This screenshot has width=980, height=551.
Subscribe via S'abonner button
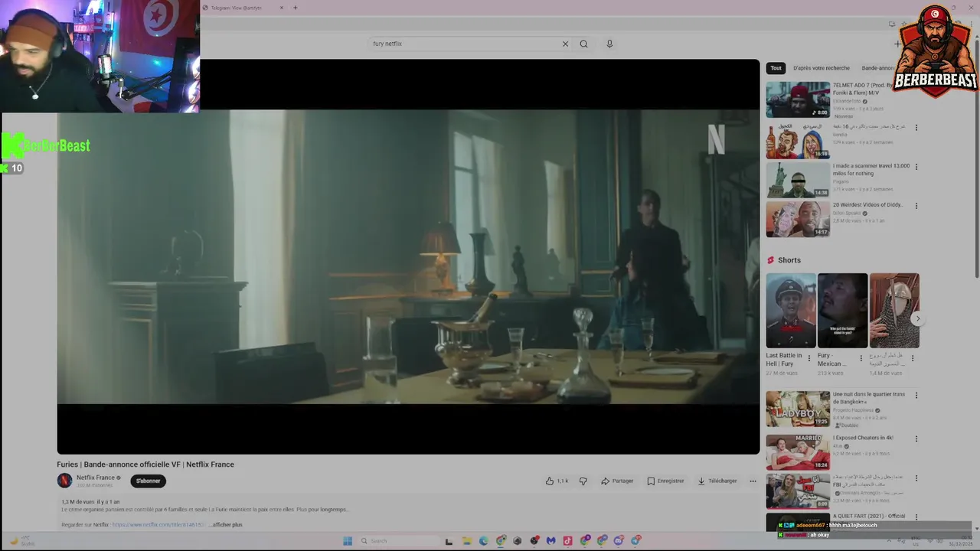click(x=148, y=481)
